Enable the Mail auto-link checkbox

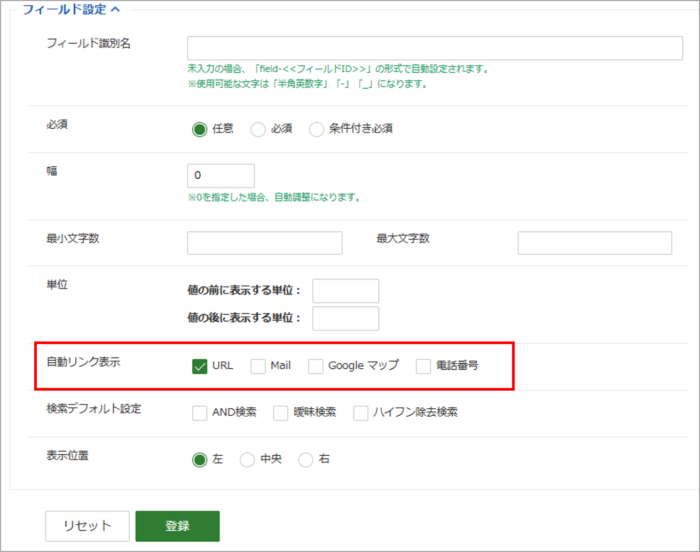point(258,366)
